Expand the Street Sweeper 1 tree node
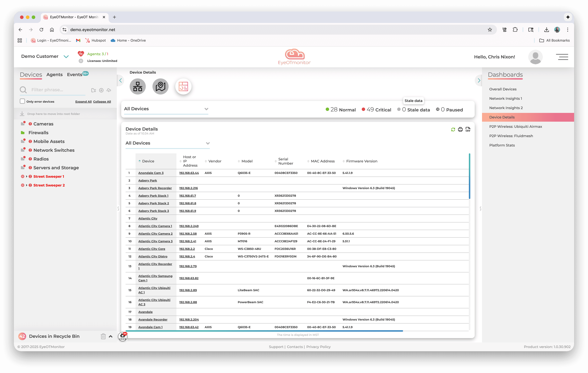Screen dimensions: 588x373 27,176
